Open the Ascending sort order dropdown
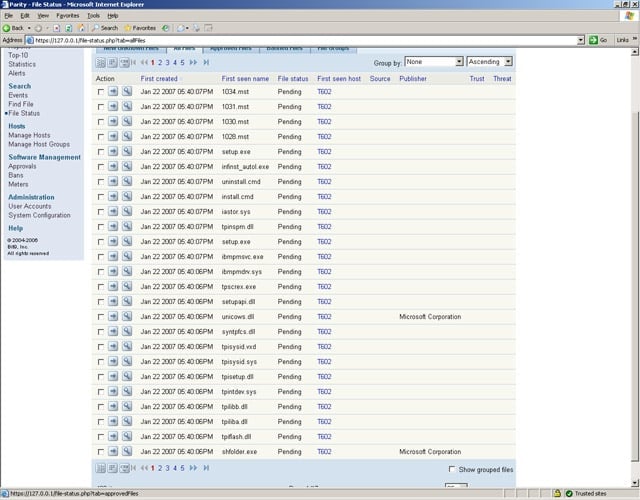This screenshot has width=640, height=500. (x=489, y=62)
